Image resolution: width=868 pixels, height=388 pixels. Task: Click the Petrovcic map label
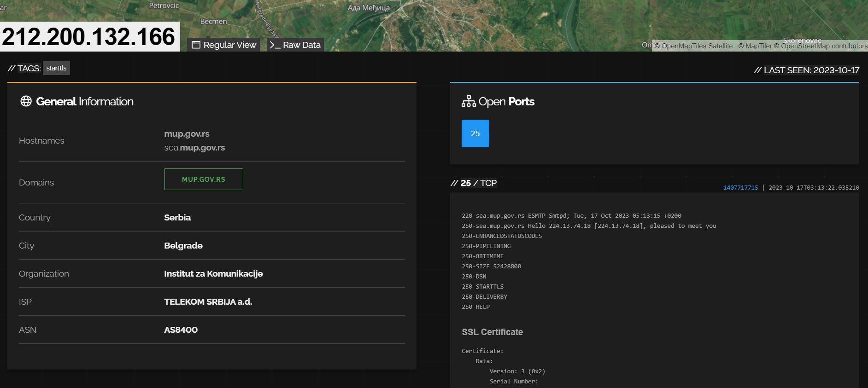tap(164, 6)
